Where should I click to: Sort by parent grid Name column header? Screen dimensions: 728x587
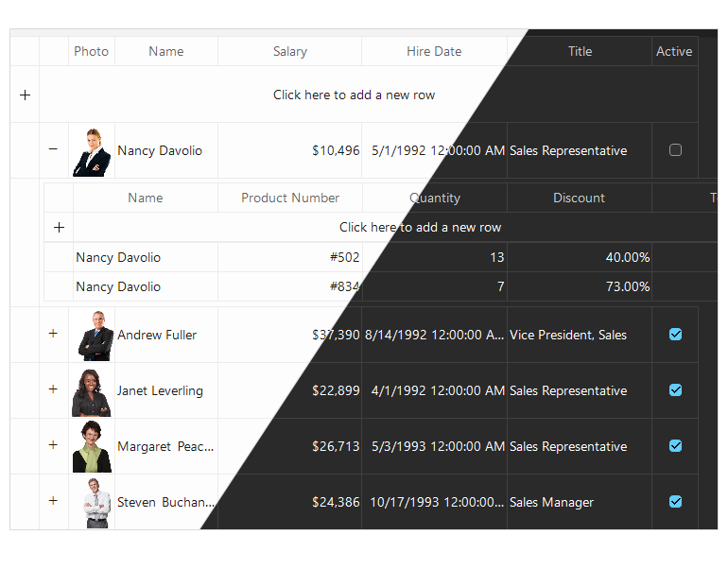(166, 51)
